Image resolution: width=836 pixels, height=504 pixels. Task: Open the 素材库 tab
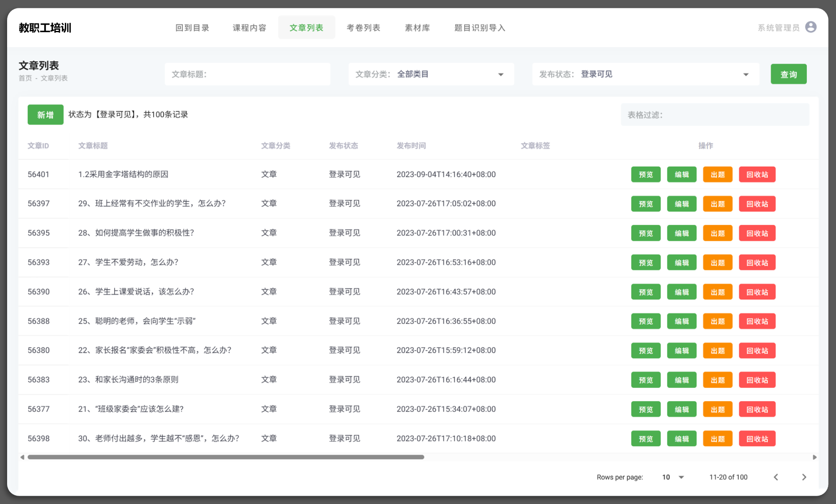(417, 28)
